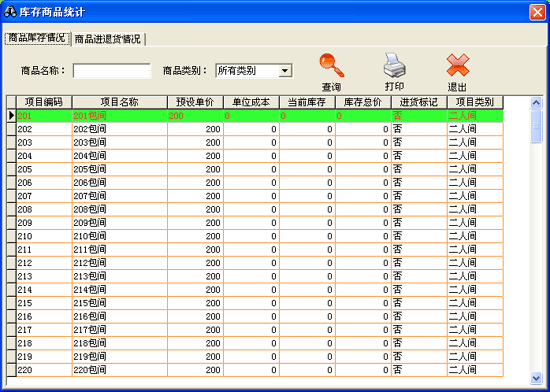This screenshot has width=550, height=392.
Task: Click the row indicator arrow for row 201
Action: tap(12, 116)
